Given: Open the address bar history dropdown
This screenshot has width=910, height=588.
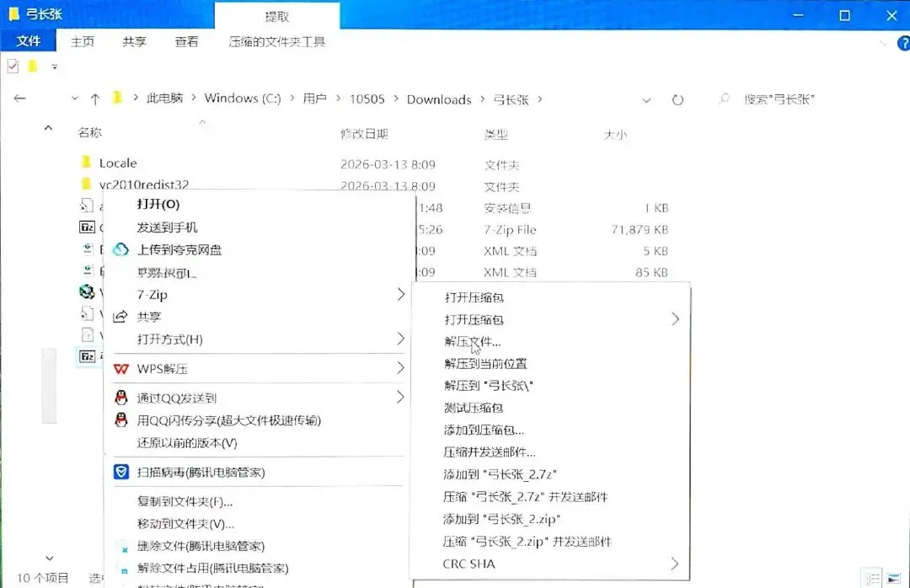Looking at the screenshot, I should point(646,100).
